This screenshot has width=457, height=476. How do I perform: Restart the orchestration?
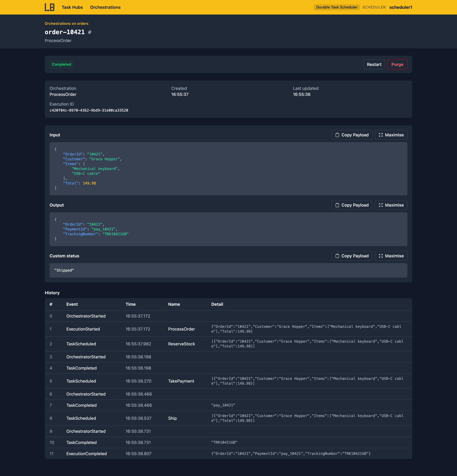[374, 64]
